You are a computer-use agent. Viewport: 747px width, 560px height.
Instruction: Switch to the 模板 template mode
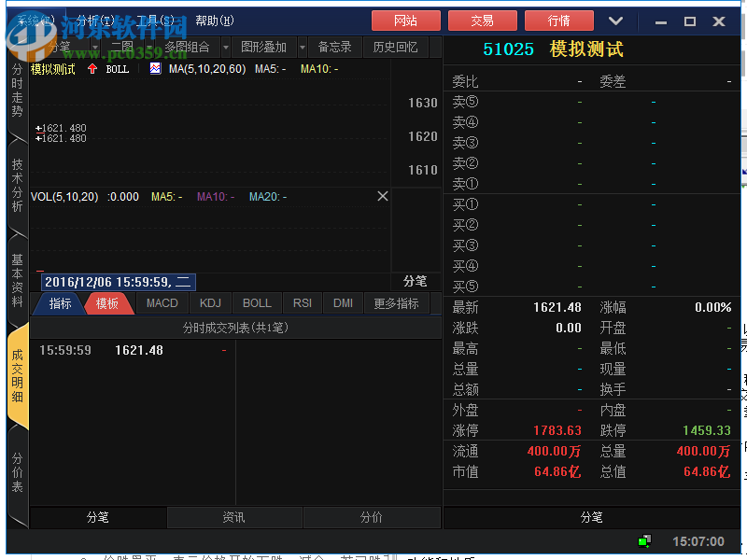(109, 302)
